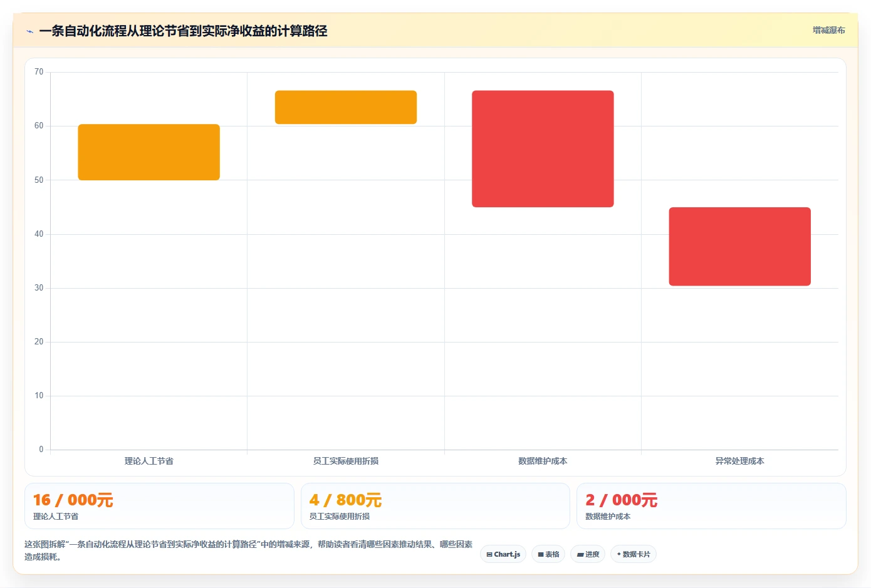
Task: Select the orange 理论人工节省 bar
Action: click(149, 152)
